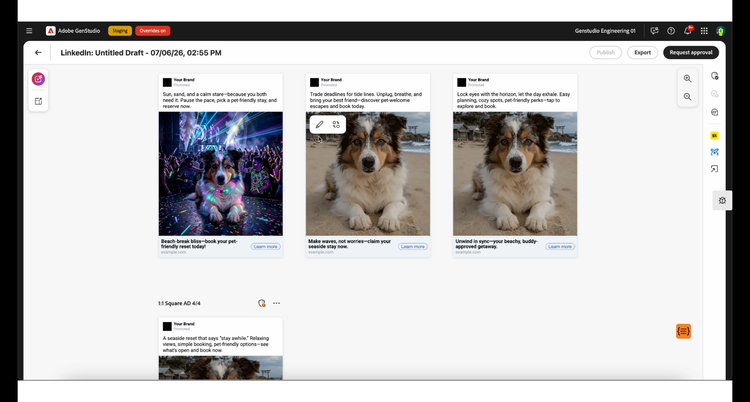Open the apps grid switcher

click(x=704, y=31)
